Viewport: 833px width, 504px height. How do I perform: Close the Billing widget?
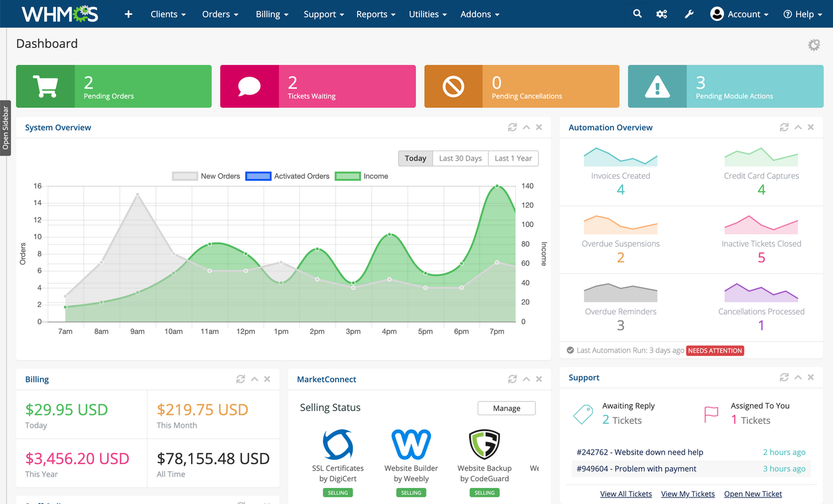[x=267, y=379]
